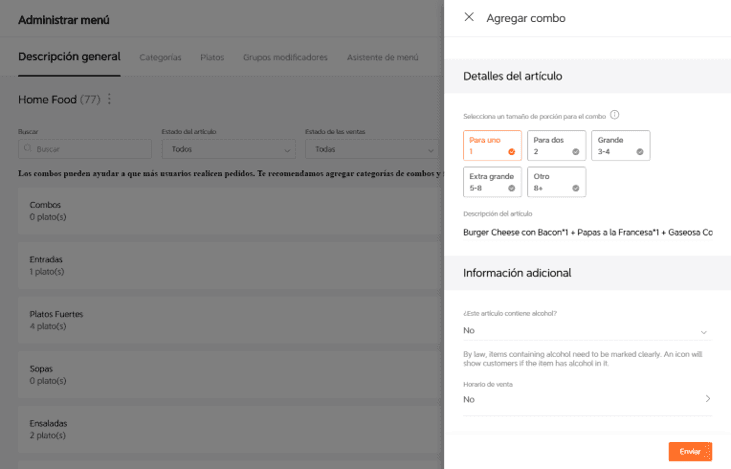Open the Platos Fuertes category card
Image resolution: width=731 pixels, height=469 pixels.
coord(231,320)
